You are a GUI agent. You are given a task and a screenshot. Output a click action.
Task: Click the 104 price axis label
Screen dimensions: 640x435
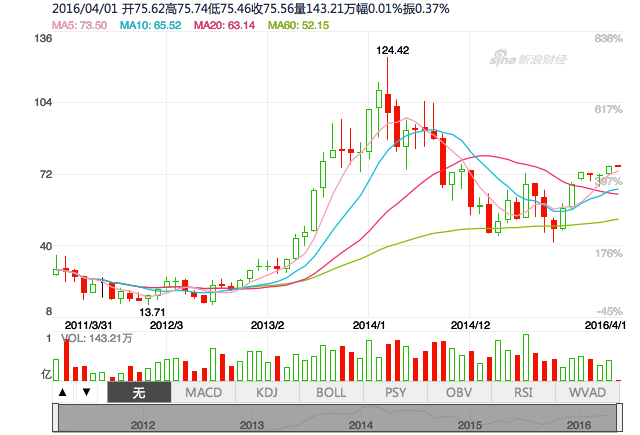(x=43, y=102)
